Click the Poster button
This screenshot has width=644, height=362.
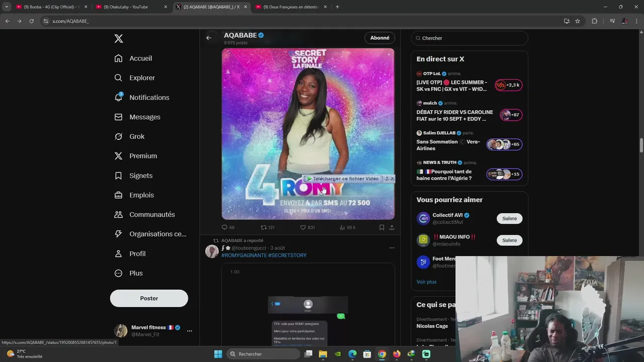click(149, 298)
